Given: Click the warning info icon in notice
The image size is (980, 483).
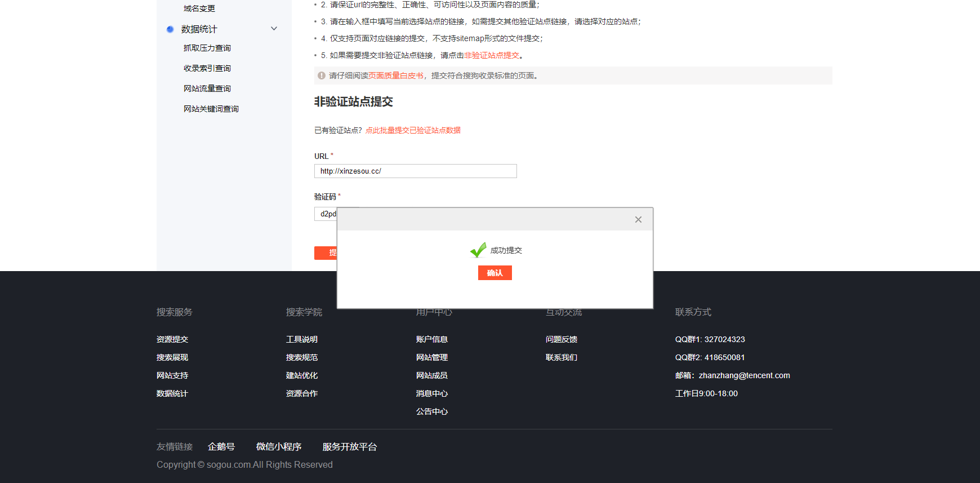Looking at the screenshot, I should tap(322, 76).
